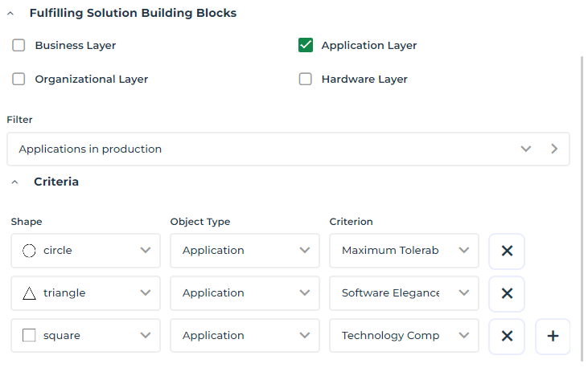
Task: Open Technology Comp criterion dropdown
Action: pos(404,336)
